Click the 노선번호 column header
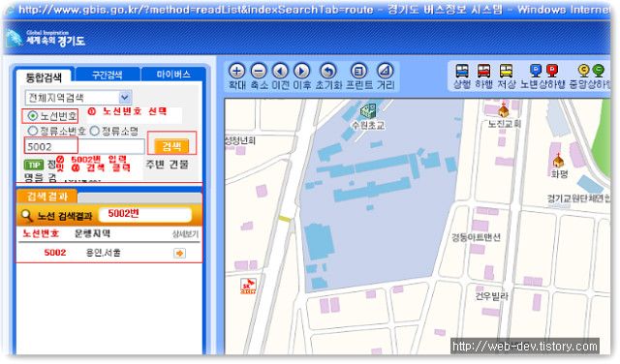620x364 pixels. 41,233
